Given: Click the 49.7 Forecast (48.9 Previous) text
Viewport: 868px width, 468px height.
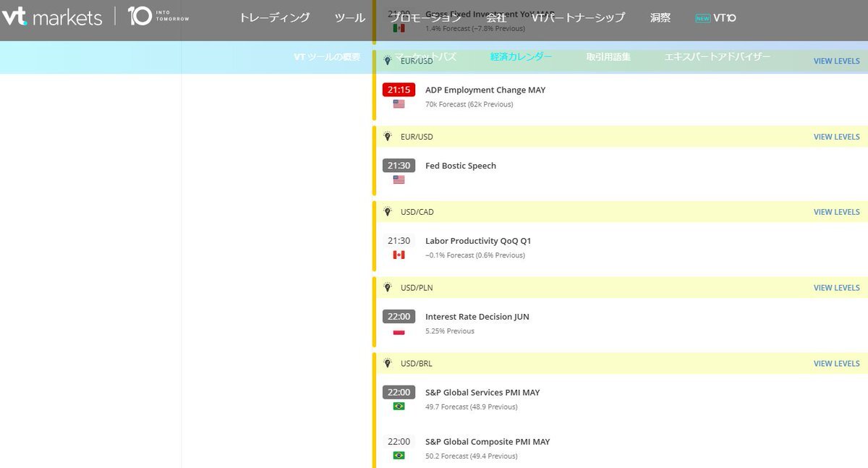Looking at the screenshot, I should pos(472,407).
